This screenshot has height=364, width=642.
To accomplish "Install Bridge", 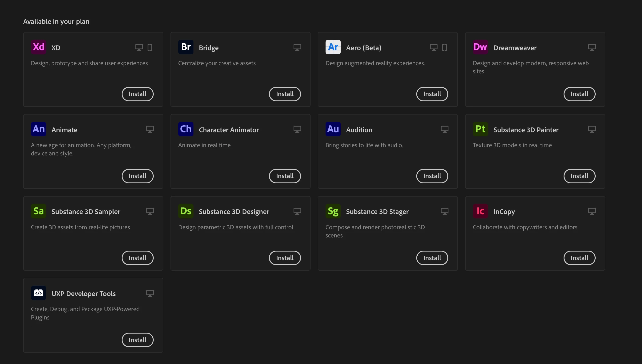I will pyautogui.click(x=285, y=94).
